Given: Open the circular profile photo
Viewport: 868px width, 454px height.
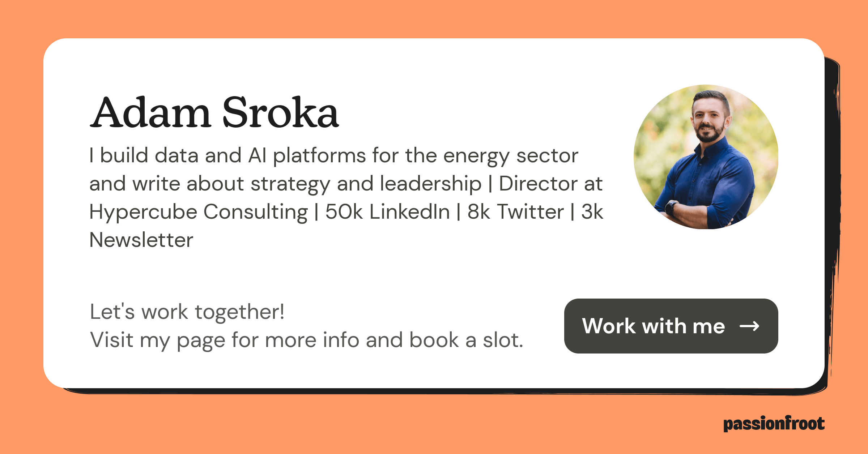Looking at the screenshot, I should click(706, 157).
